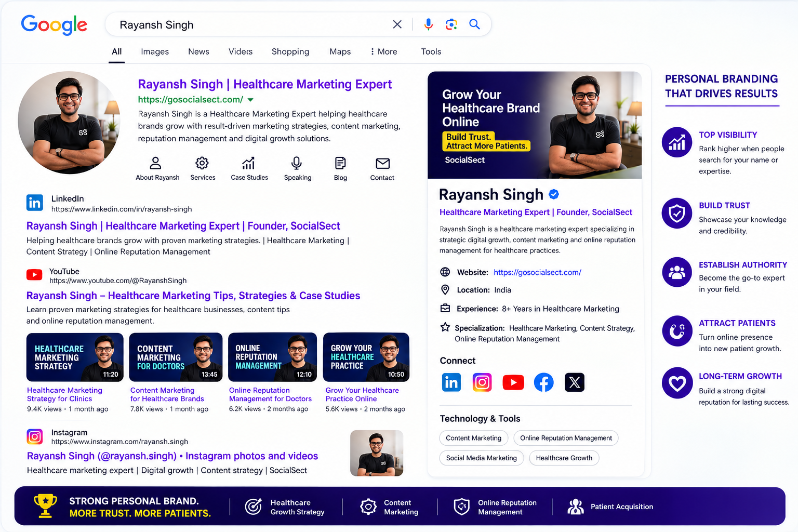Open the More search options menu

pos(383,51)
